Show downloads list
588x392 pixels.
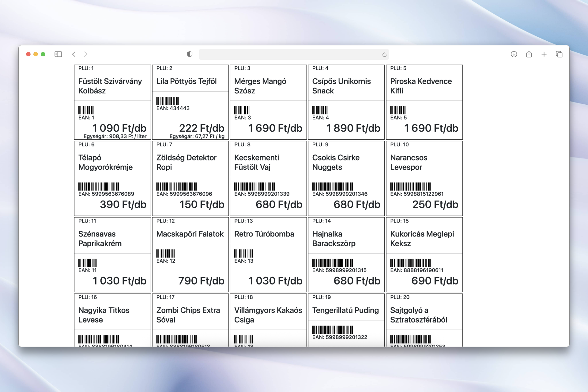pyautogui.click(x=514, y=54)
